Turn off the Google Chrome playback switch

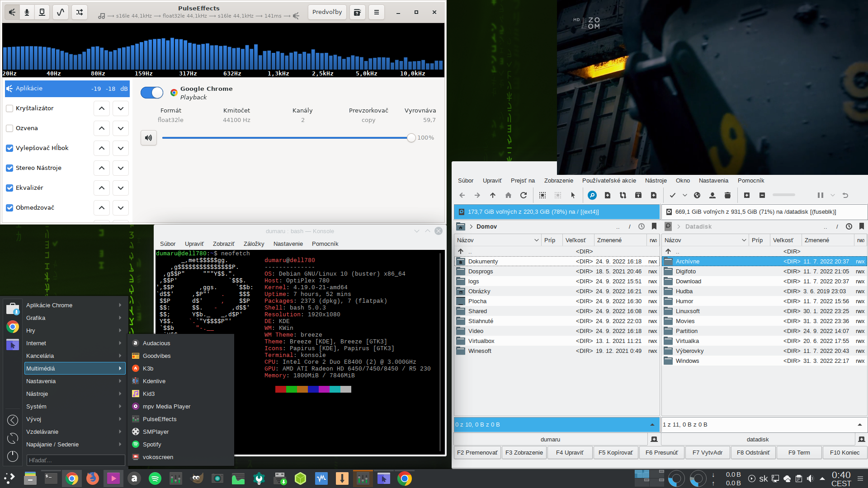tap(152, 93)
